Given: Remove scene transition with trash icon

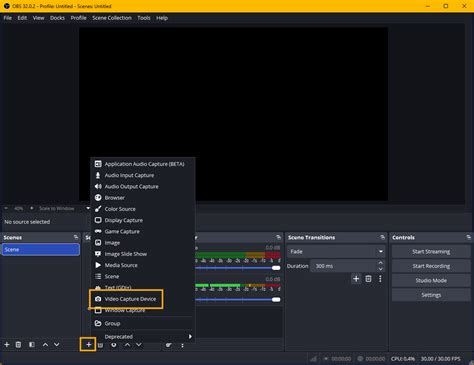Looking at the screenshot, I should point(368,279).
